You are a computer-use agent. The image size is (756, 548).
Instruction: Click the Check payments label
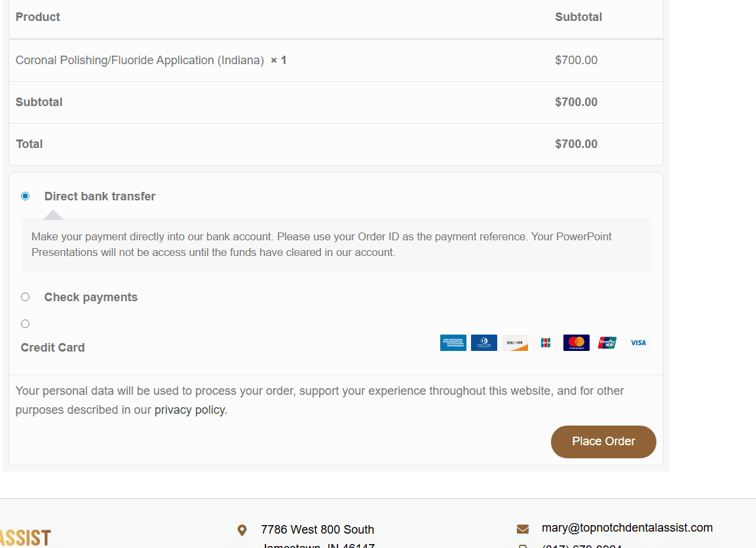coord(90,297)
